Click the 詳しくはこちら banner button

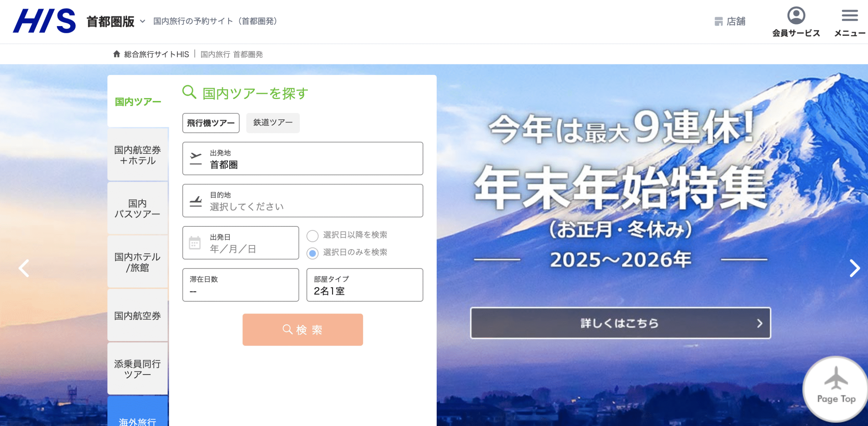tap(620, 323)
